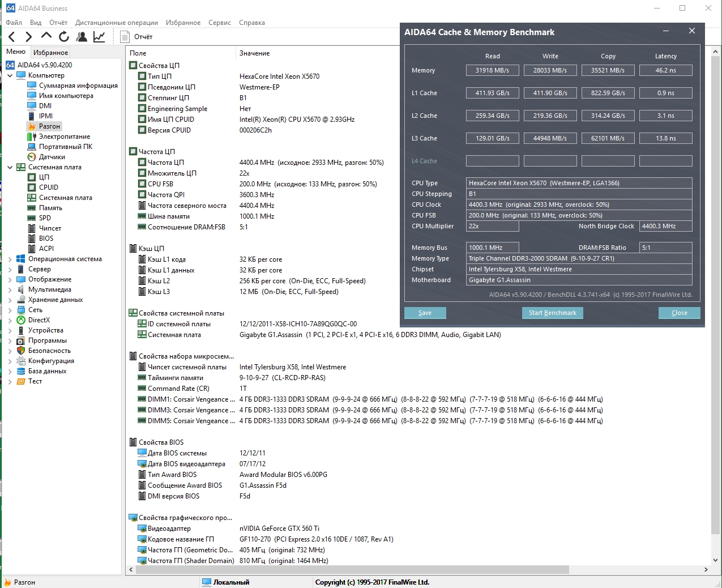Click the Back navigation arrow
Image resolution: width=722 pixels, height=588 pixels.
[x=12, y=37]
